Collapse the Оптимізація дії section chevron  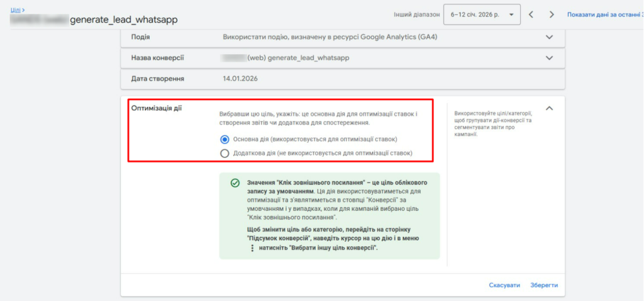(549, 108)
